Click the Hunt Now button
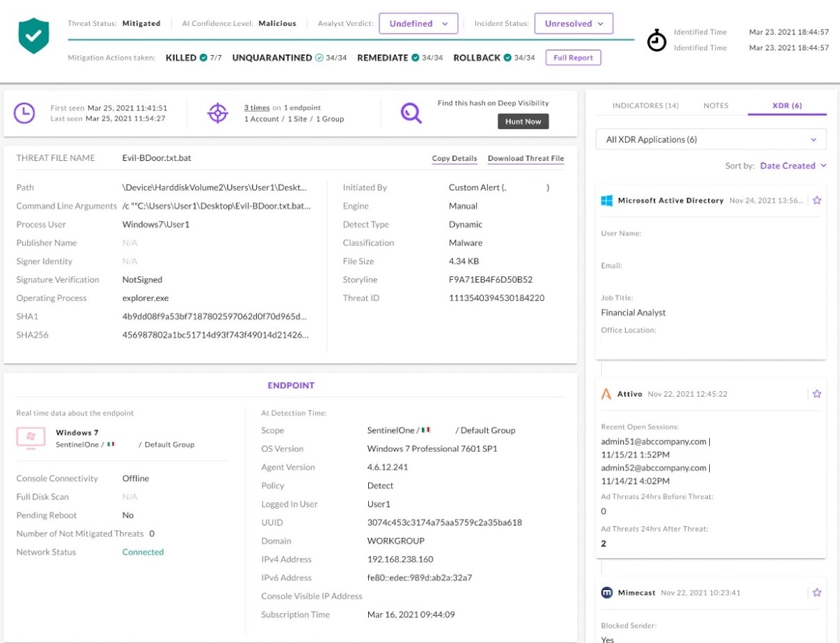 click(x=523, y=122)
